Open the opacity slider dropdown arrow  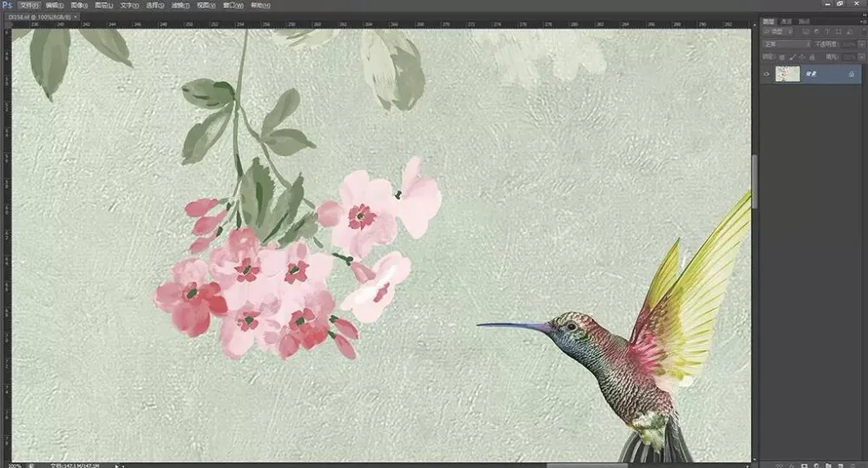[x=861, y=44]
